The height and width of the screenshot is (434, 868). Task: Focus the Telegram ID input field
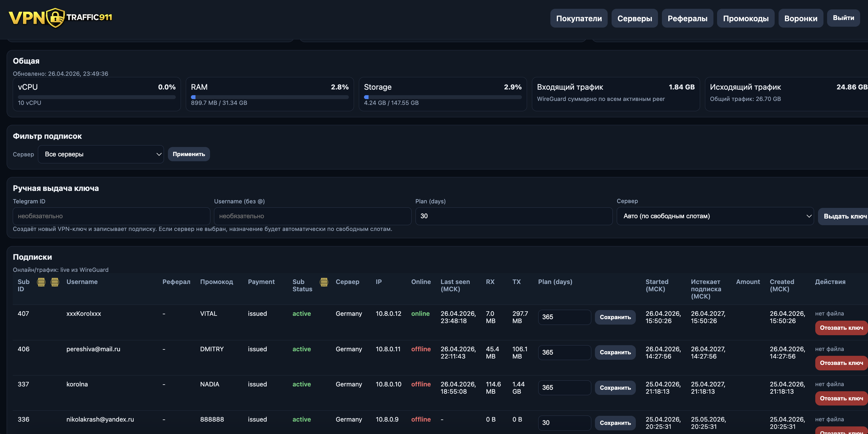point(111,216)
